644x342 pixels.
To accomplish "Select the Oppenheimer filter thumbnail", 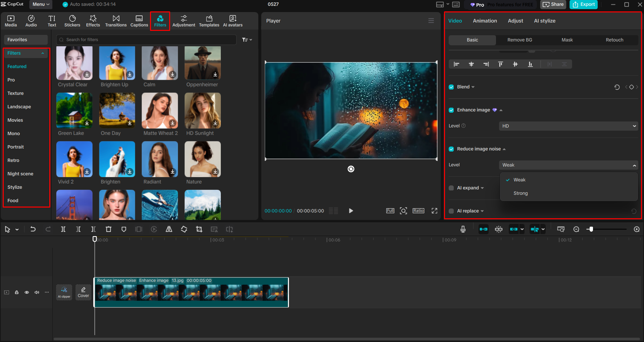I will pyautogui.click(x=202, y=63).
